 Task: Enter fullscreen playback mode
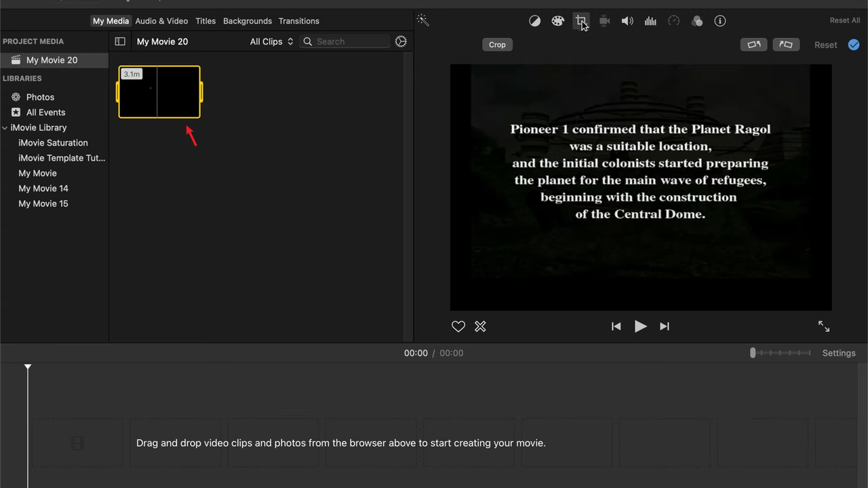pos(824,327)
